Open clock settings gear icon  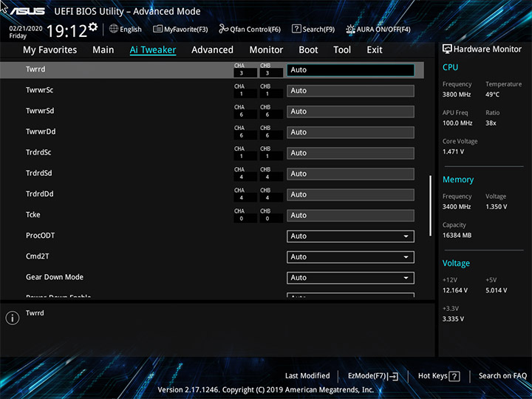[x=93, y=27]
